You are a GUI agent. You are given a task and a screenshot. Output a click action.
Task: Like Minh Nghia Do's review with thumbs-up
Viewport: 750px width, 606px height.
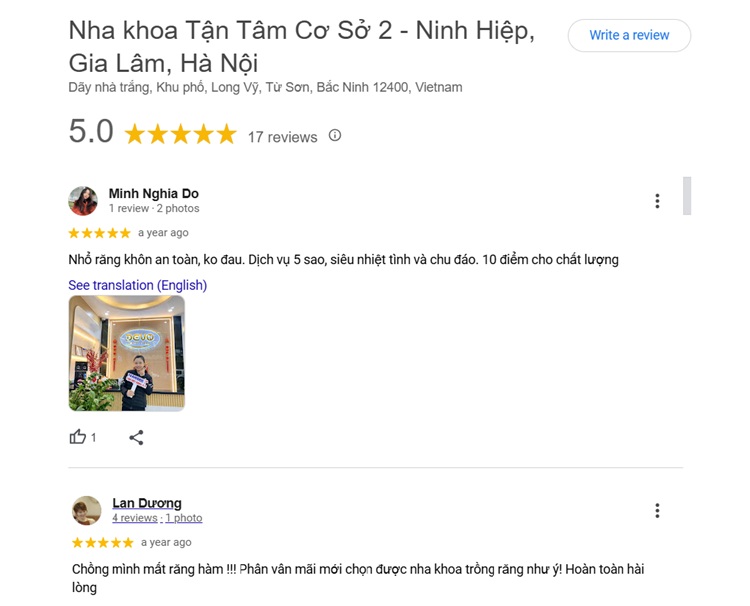click(x=77, y=437)
